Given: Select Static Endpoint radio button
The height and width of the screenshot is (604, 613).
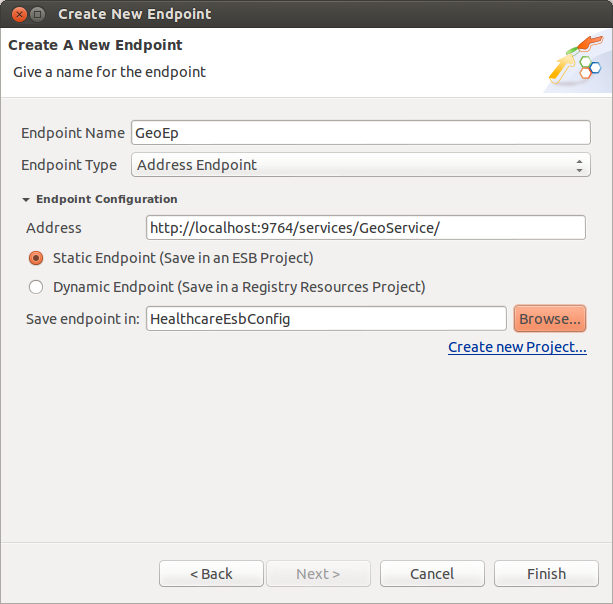Looking at the screenshot, I should 36,258.
